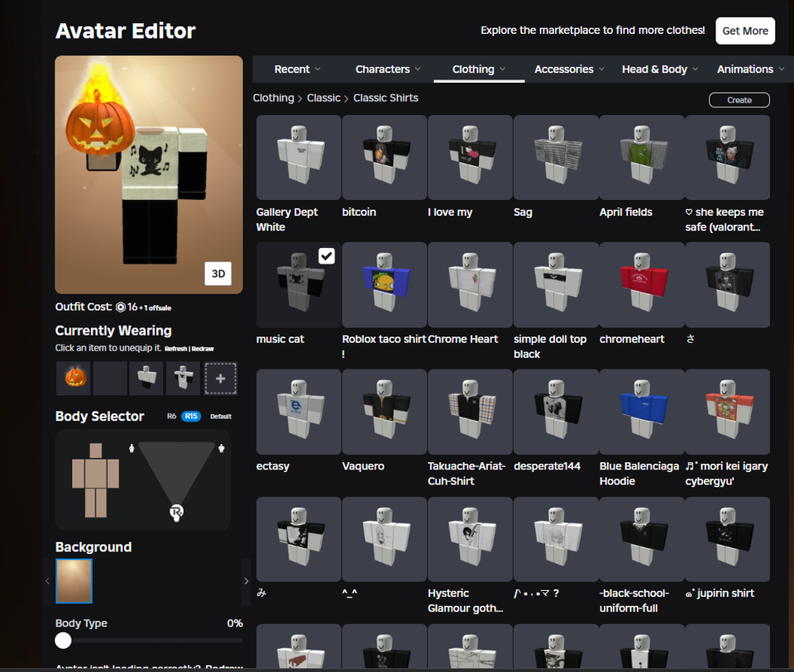Open the Head & Body tab
Image resolution: width=794 pixels, height=672 pixels.
tap(659, 69)
